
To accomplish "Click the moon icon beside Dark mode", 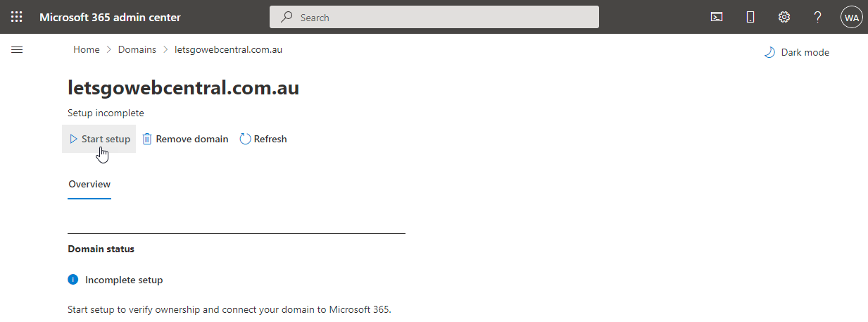I will (769, 52).
